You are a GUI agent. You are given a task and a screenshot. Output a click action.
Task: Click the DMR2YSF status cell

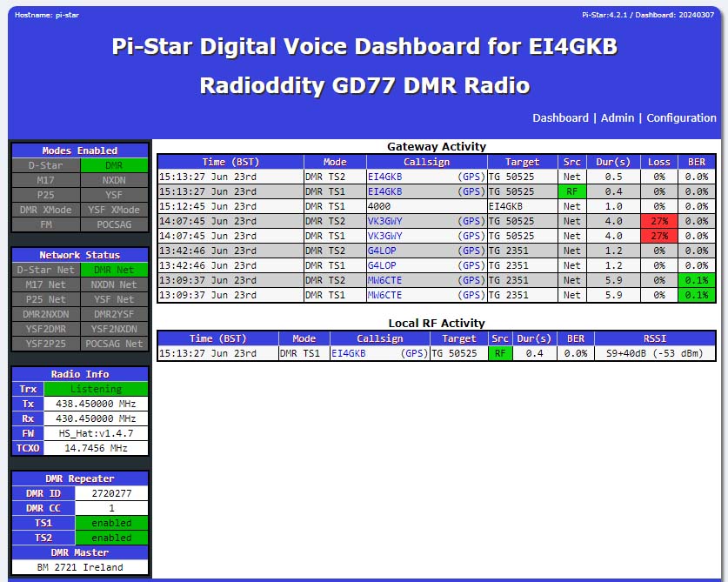pyautogui.click(x=114, y=314)
